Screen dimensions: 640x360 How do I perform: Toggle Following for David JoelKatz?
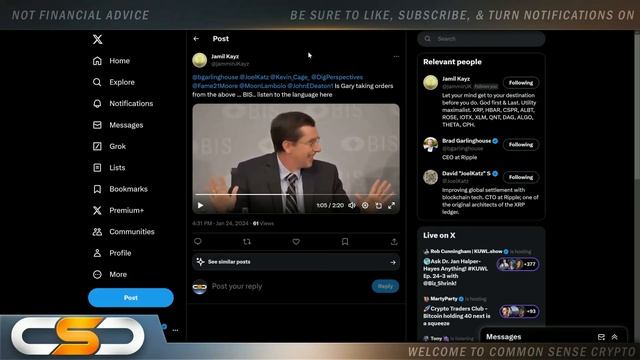521,177
